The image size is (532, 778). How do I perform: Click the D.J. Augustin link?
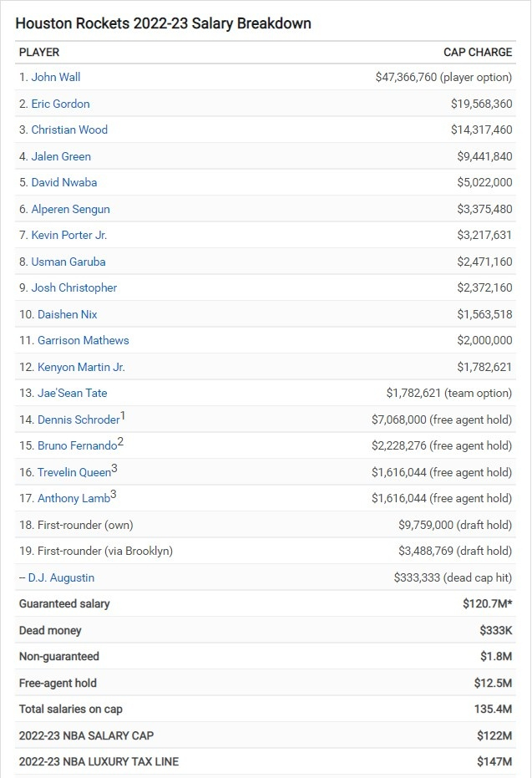(61, 577)
